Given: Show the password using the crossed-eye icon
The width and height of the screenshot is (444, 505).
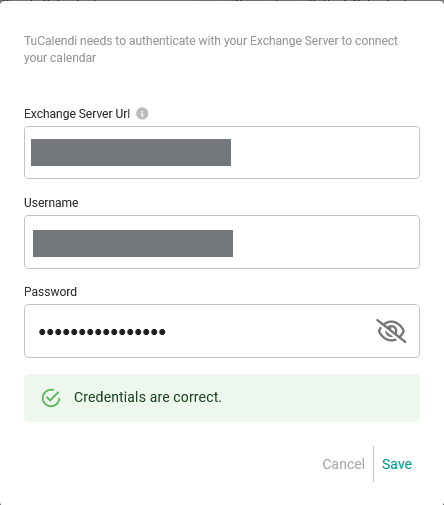Looking at the screenshot, I should 391,331.
